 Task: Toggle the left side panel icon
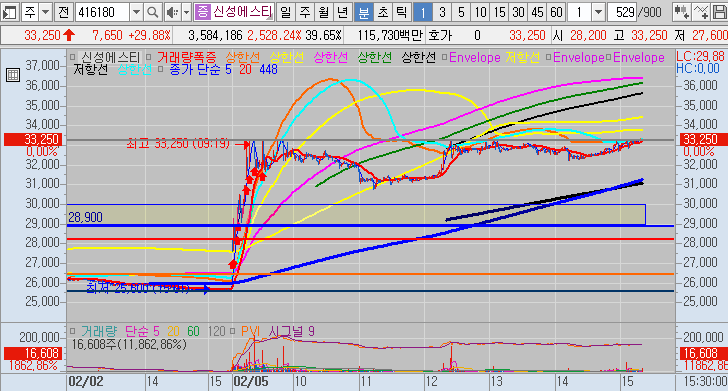tap(10, 12)
